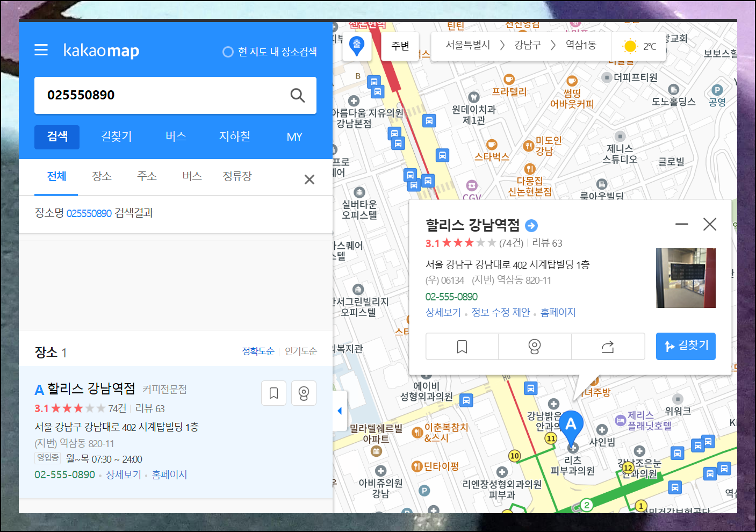Click 프라텔리 cafe icon on map
Image resolution: width=756 pixels, height=532 pixels.
509,80
